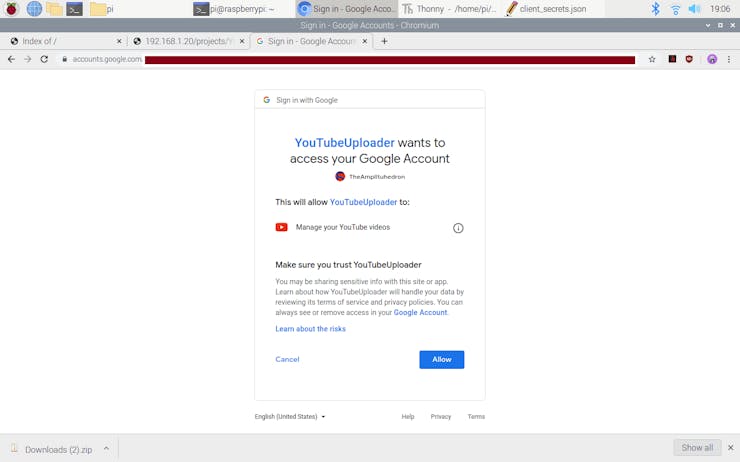Launch the terminal icon in taskbar launcher
The image size is (740, 462).
pyautogui.click(x=75, y=8)
